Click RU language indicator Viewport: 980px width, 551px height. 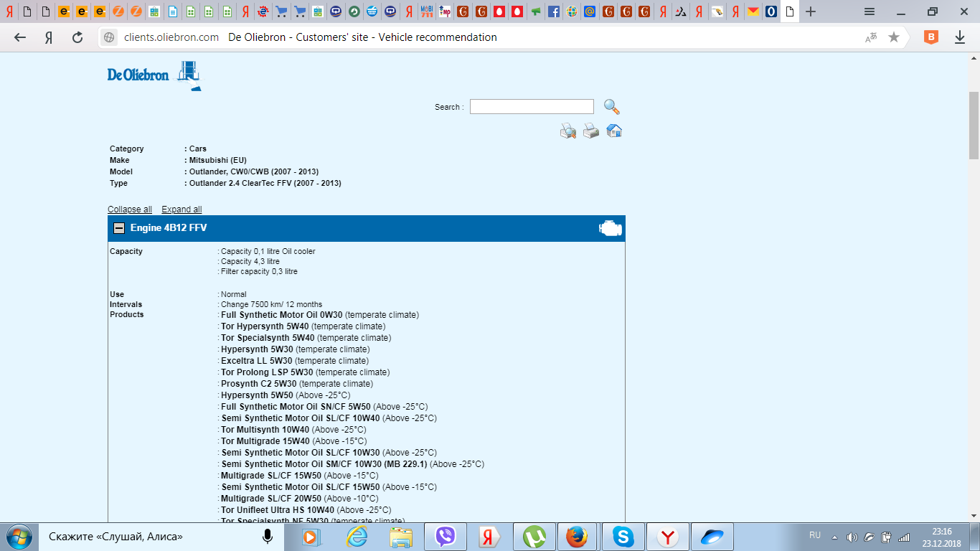[x=815, y=535]
